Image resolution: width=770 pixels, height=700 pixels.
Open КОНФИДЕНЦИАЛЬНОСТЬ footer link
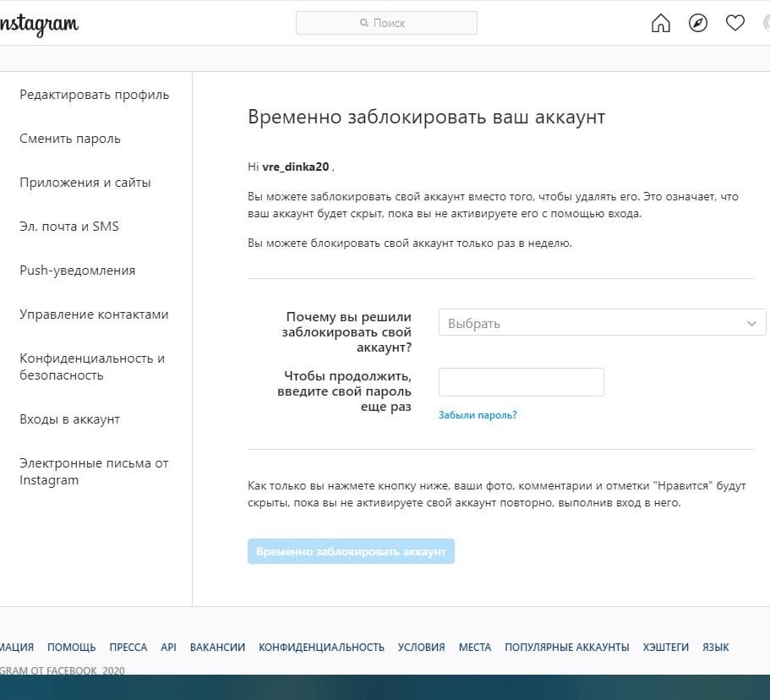(322, 647)
